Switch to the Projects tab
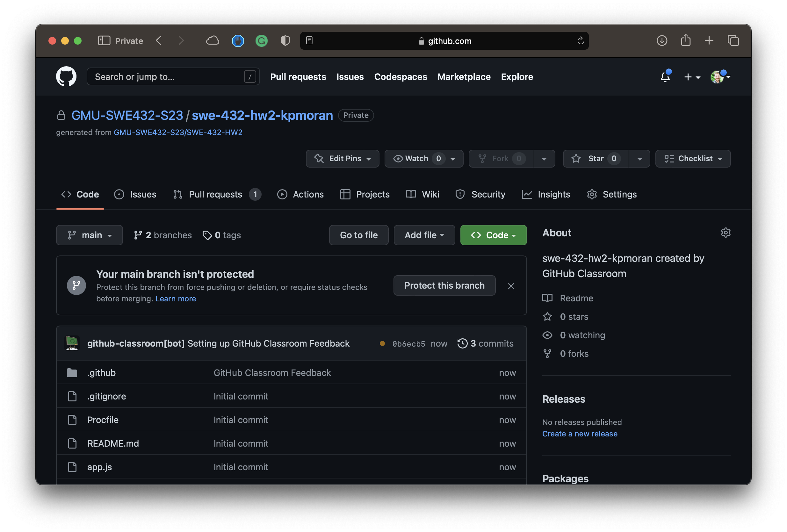787x532 pixels. pos(365,194)
